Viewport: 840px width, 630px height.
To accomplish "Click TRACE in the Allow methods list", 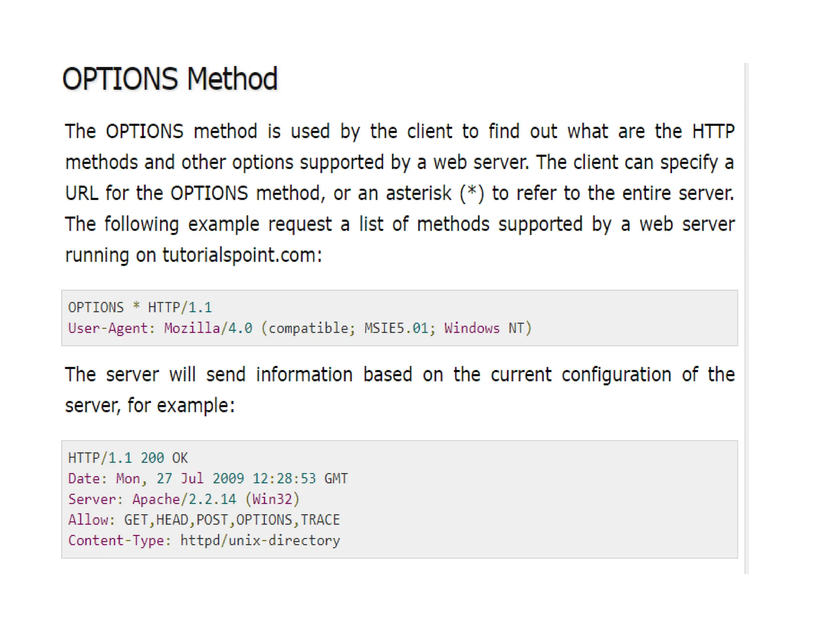I will tap(320, 520).
